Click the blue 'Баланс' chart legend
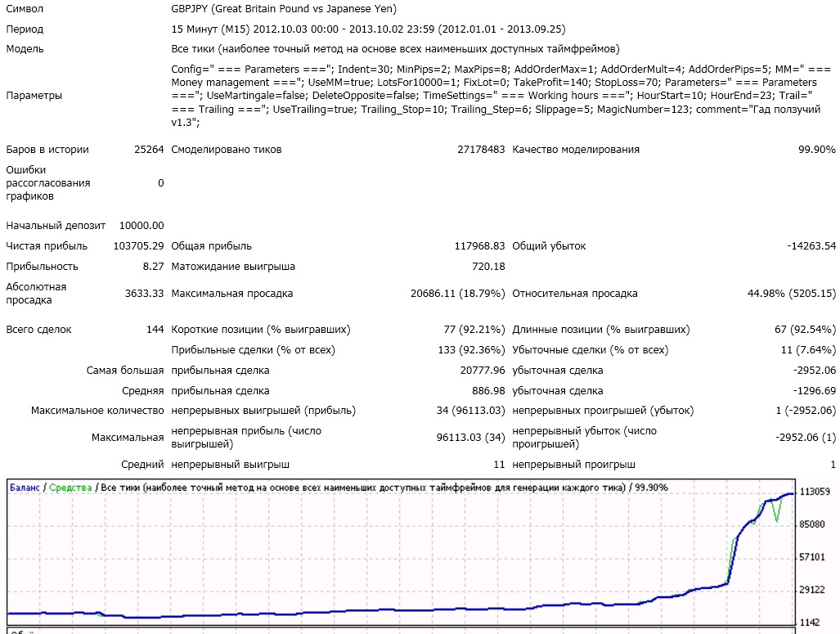This screenshot has height=634, width=840. (x=25, y=488)
